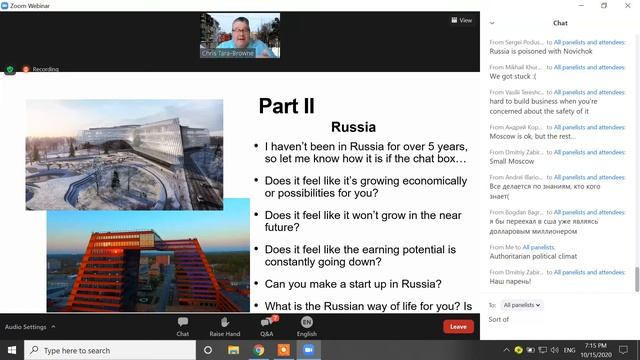Image resolution: width=640 pixels, height=360 pixels.
Task: Click the 'Russia' slide subtitle
Action: (x=353, y=127)
